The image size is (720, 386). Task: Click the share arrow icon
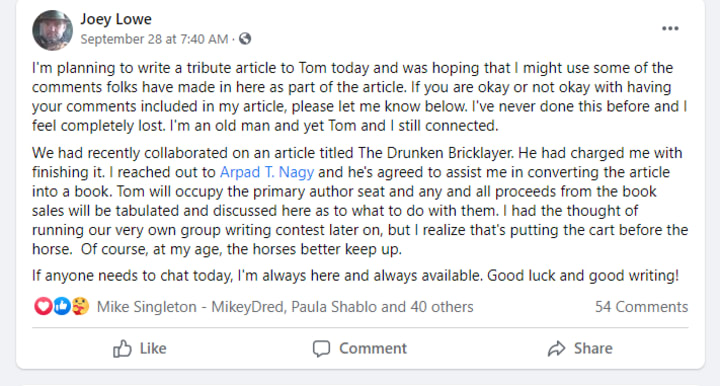pyautogui.click(x=556, y=348)
